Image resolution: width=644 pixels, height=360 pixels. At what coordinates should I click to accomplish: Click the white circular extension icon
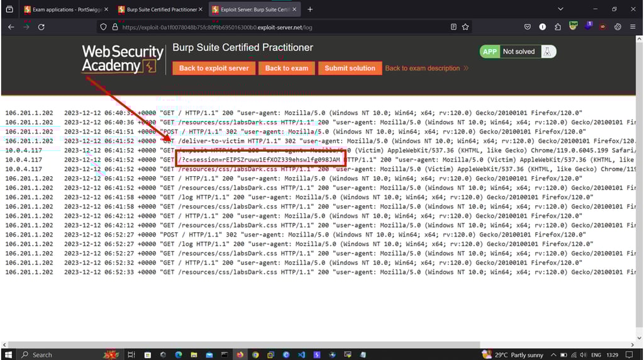(x=543, y=26)
